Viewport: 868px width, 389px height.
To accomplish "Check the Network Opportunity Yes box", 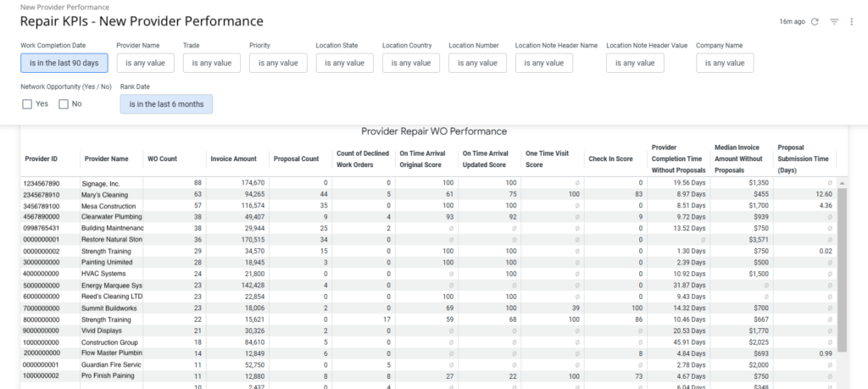I will point(28,103).
